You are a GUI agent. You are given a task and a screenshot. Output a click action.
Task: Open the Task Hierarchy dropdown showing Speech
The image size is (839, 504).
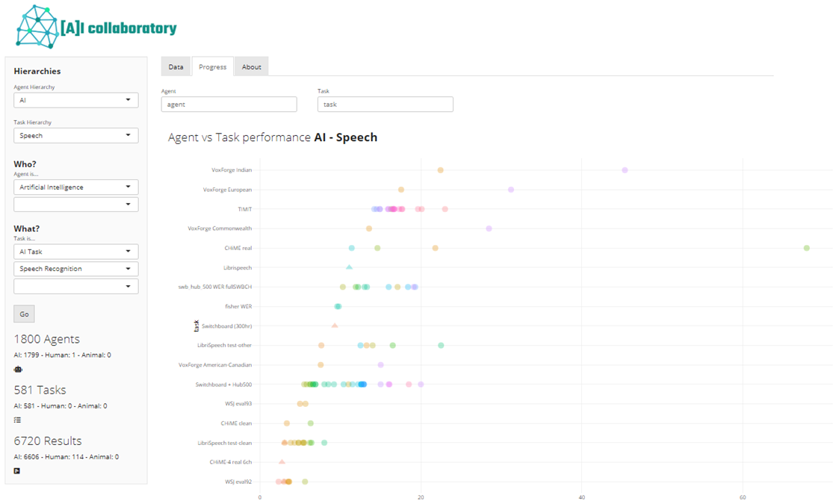point(75,136)
